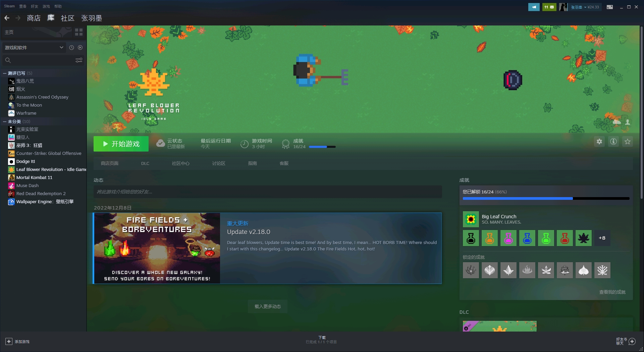Show game info icon
The width and height of the screenshot is (644, 352).
(x=613, y=142)
